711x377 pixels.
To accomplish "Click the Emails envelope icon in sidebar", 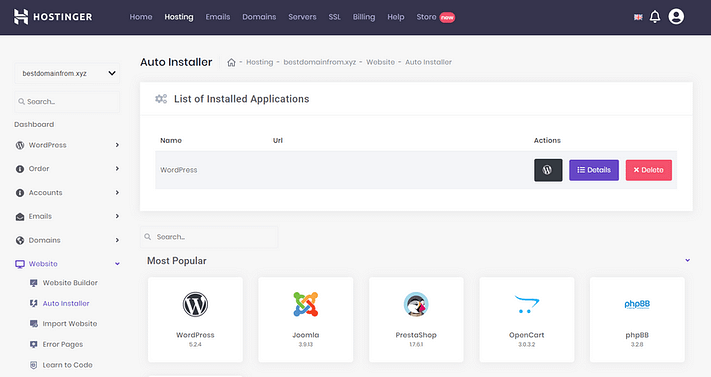I will 20,216.
